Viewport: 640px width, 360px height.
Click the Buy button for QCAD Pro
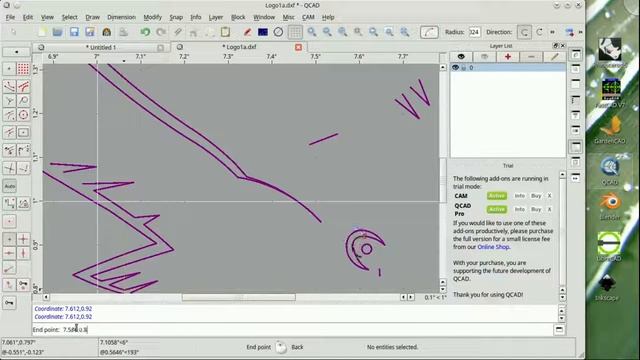(x=536, y=209)
